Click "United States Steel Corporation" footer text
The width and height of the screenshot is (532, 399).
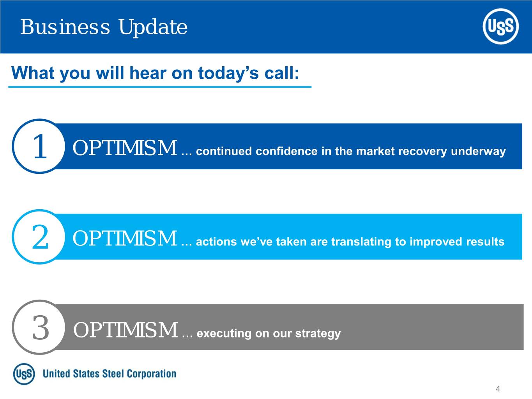pyautogui.click(x=110, y=374)
